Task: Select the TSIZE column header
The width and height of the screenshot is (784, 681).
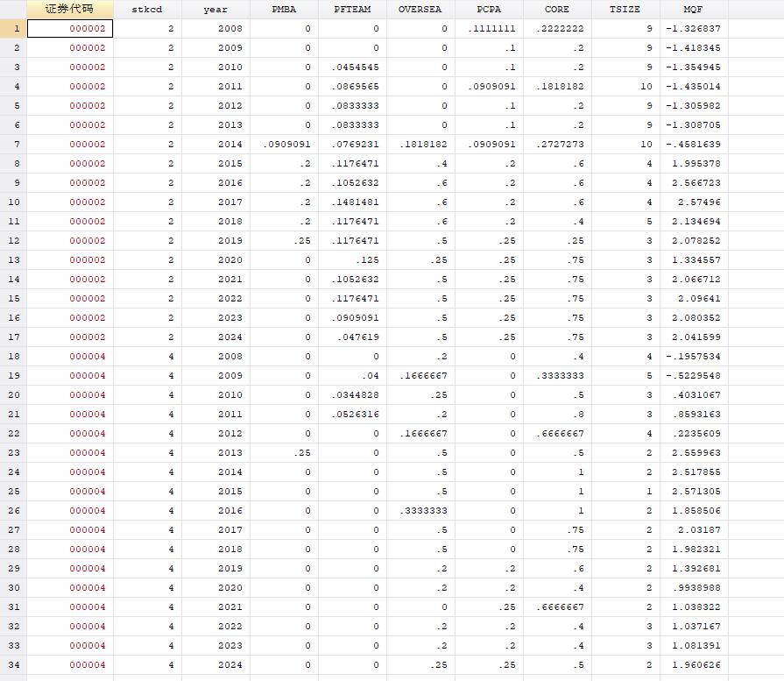Action: point(625,9)
